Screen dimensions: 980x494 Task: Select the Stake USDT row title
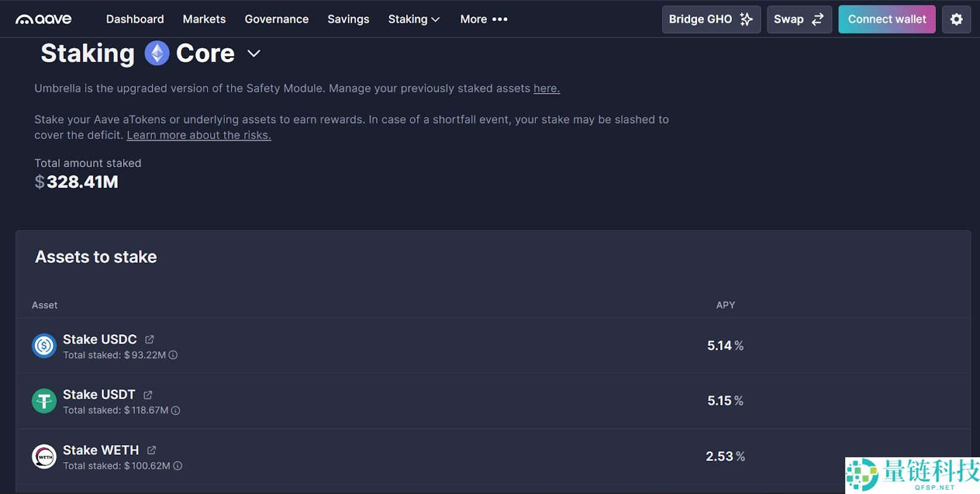click(x=99, y=394)
